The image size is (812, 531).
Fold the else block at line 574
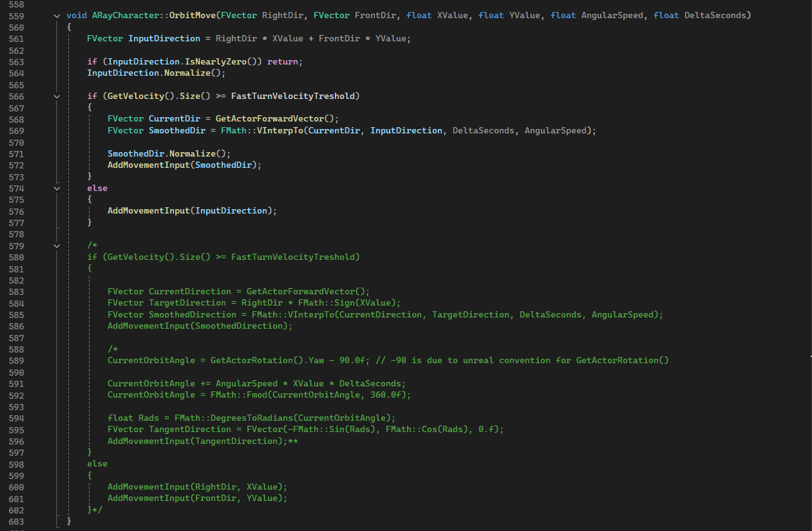click(57, 188)
